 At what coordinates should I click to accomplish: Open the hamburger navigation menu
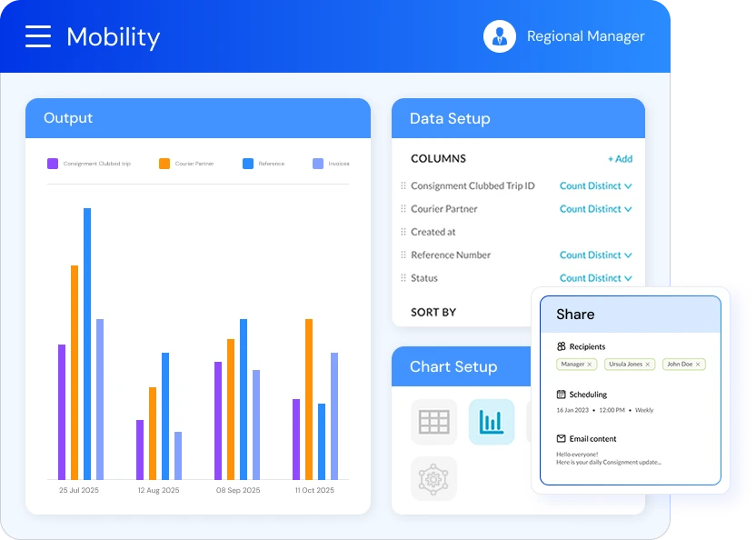37,36
